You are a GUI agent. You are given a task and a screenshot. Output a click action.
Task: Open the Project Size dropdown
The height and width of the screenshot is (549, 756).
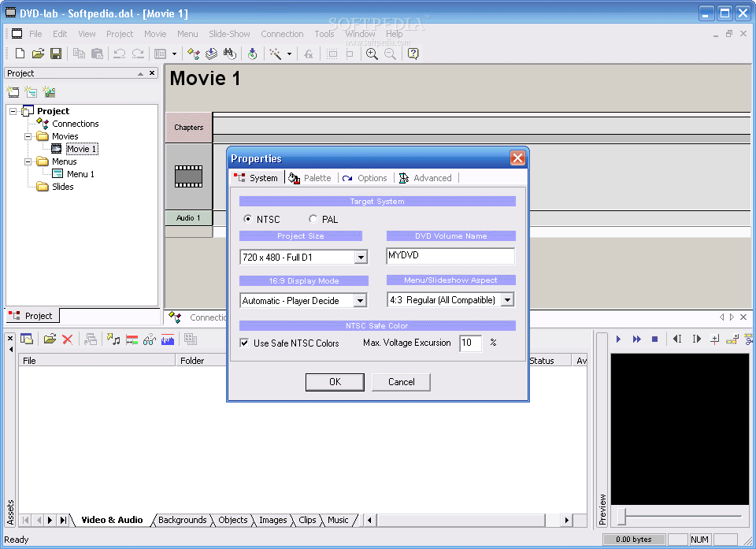tap(361, 257)
